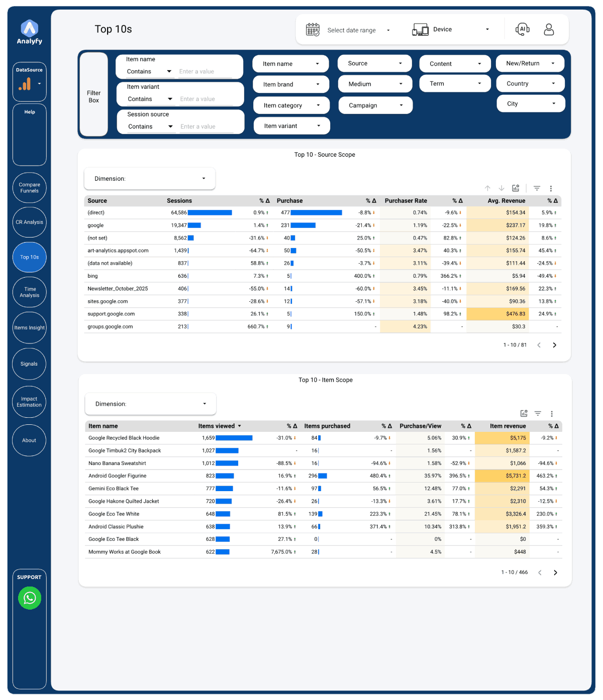Screen dimensions: 603x700
Task: Open WhatsApp support icon
Action: coord(30,598)
